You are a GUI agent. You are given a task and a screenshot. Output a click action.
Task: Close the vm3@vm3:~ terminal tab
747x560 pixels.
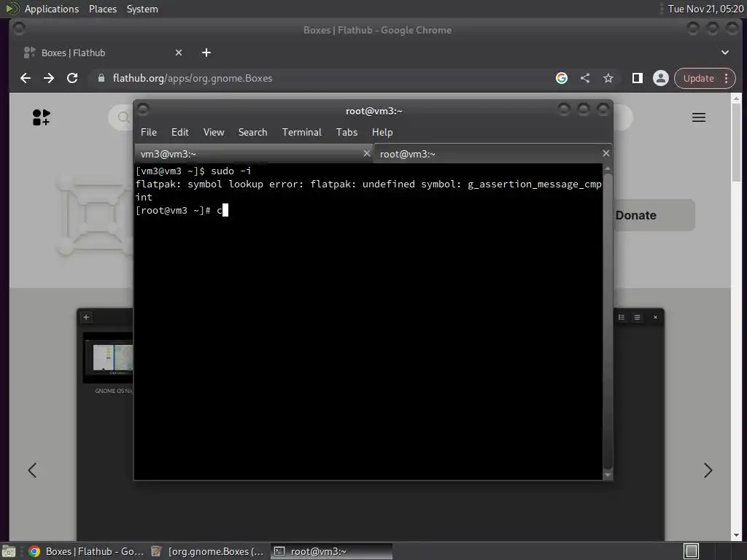coord(366,153)
